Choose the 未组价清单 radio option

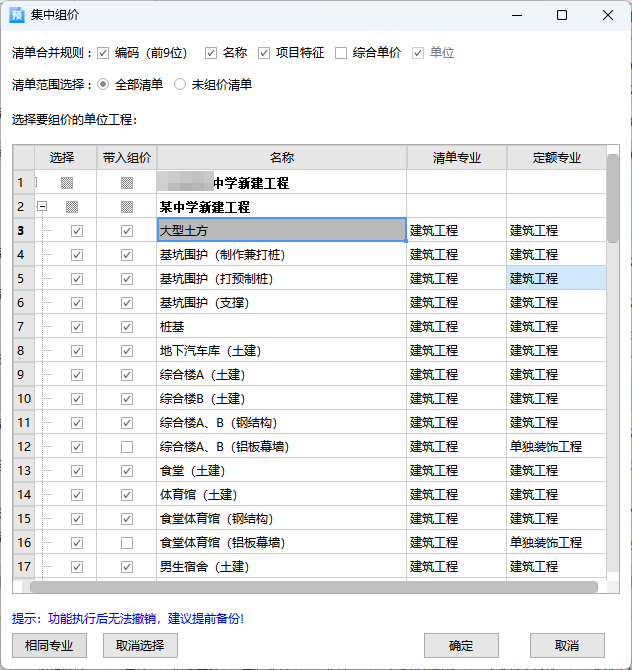[x=180, y=85]
